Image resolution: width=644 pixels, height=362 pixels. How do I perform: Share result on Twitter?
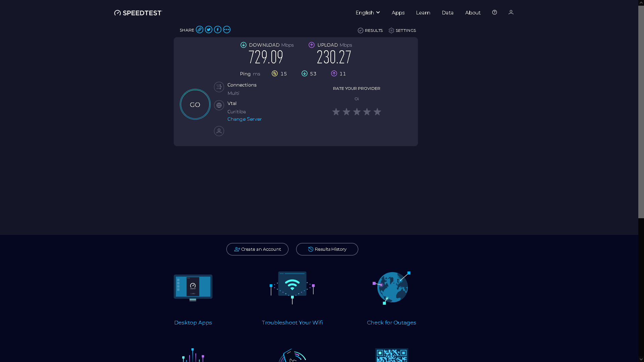(209, 29)
